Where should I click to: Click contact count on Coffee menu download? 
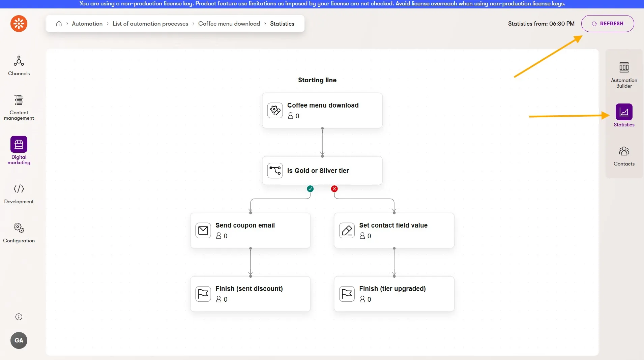coord(293,116)
